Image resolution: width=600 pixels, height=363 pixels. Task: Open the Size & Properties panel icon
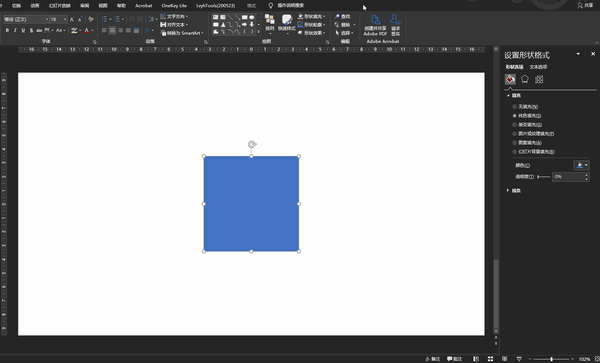539,79
